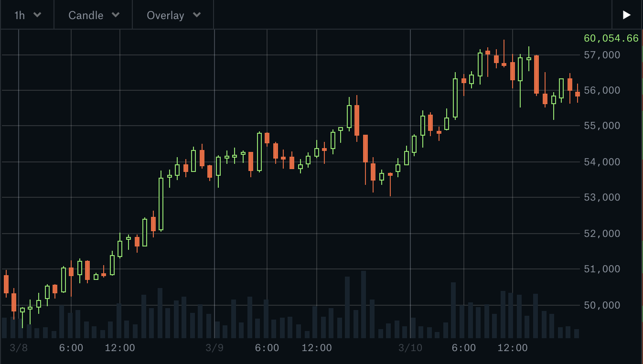The height and width of the screenshot is (364, 643).
Task: Click the long green candle before 3/10 6:00
Action: pyautogui.click(x=455, y=98)
